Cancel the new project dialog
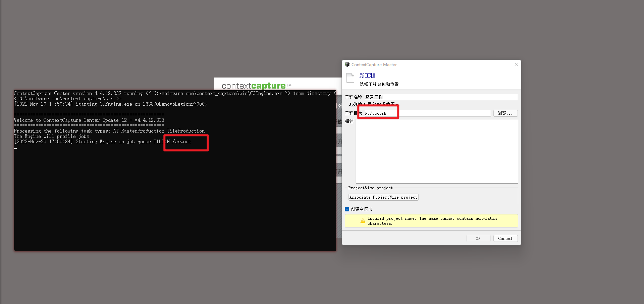 tap(505, 239)
